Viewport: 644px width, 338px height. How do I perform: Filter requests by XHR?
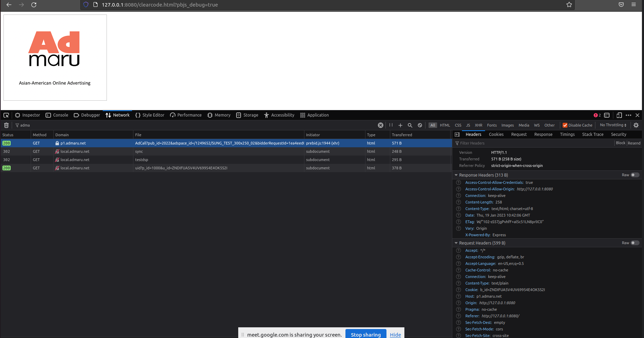(479, 125)
